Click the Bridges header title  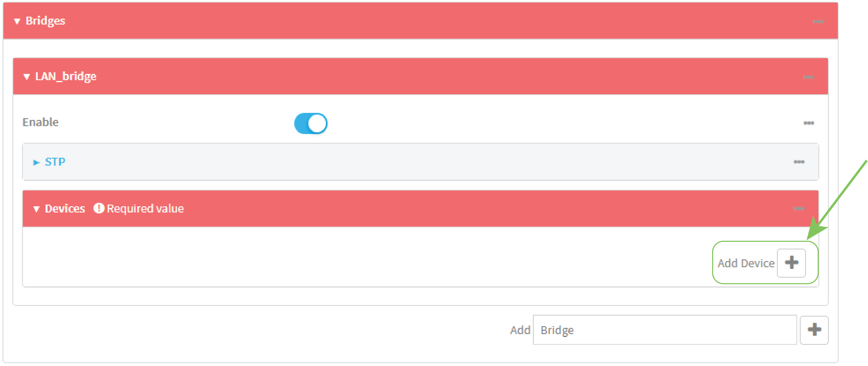point(45,21)
